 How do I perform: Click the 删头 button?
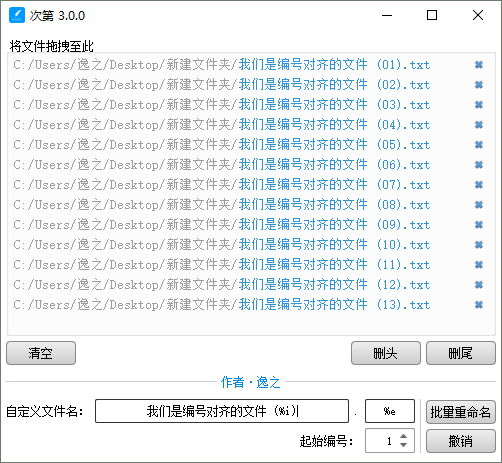click(x=386, y=353)
